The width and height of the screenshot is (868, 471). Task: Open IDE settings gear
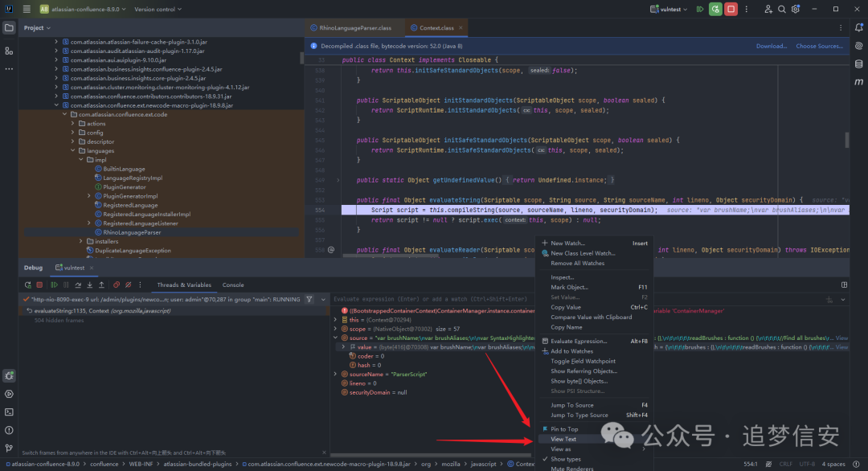(796, 9)
